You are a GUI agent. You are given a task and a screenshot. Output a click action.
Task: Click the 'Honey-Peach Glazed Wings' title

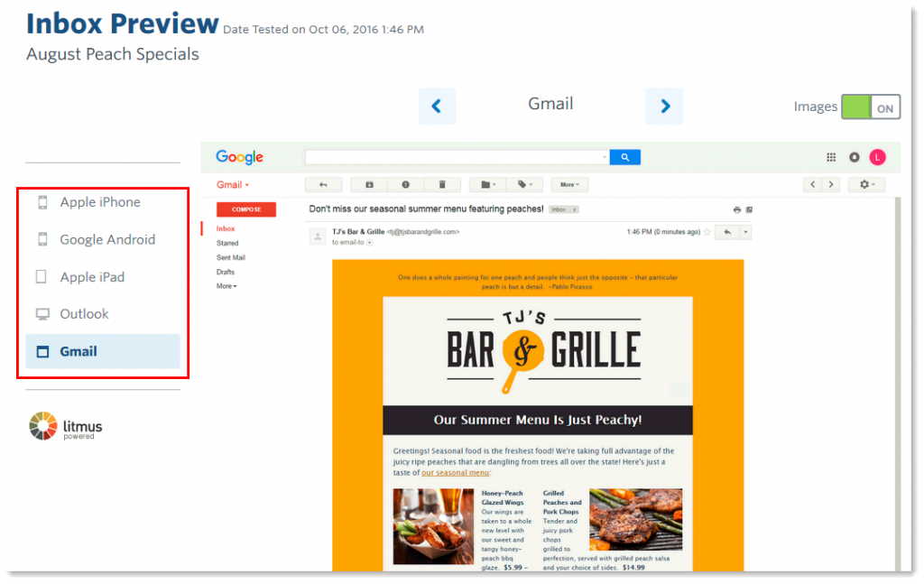pyautogui.click(x=503, y=498)
